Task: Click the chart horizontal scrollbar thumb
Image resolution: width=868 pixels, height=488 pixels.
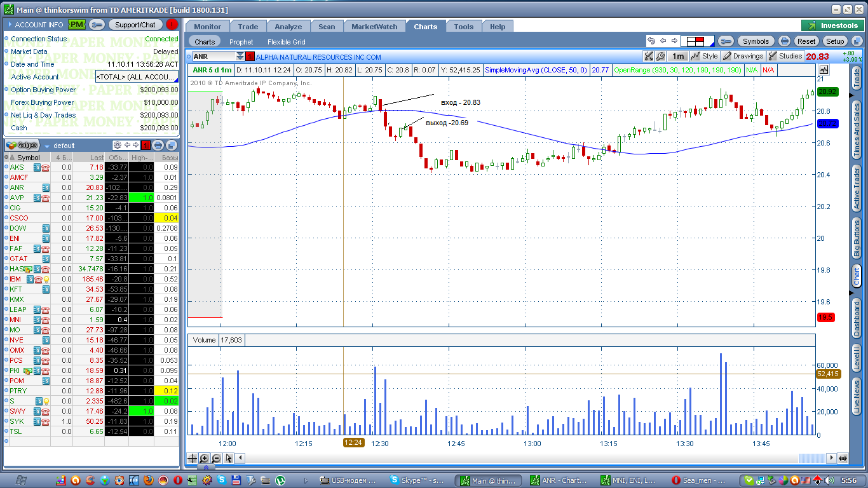Action: click(813, 458)
